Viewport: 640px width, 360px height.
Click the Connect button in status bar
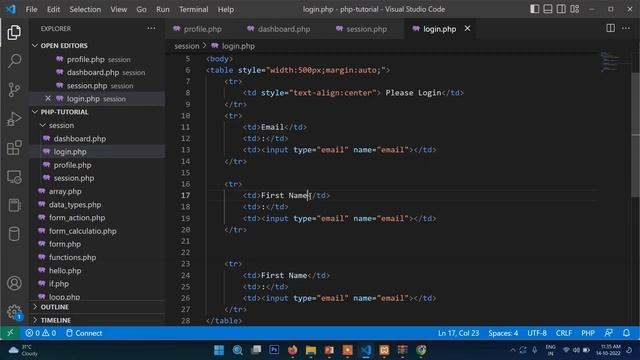84,333
